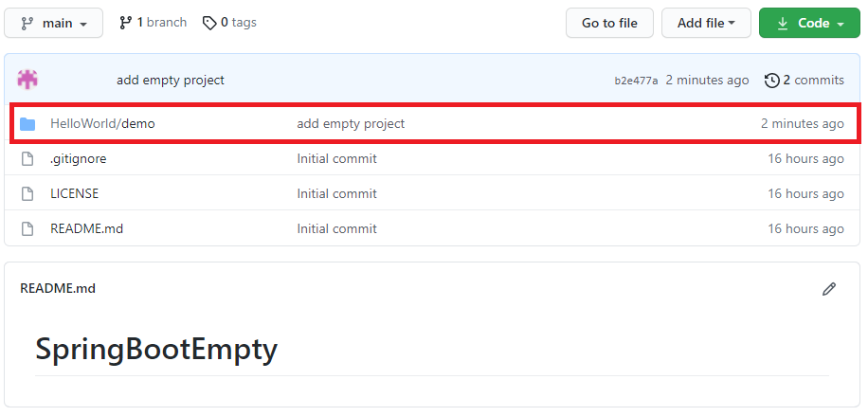Expand the Add file dropdown
This screenshot has width=868, height=416.
(706, 23)
